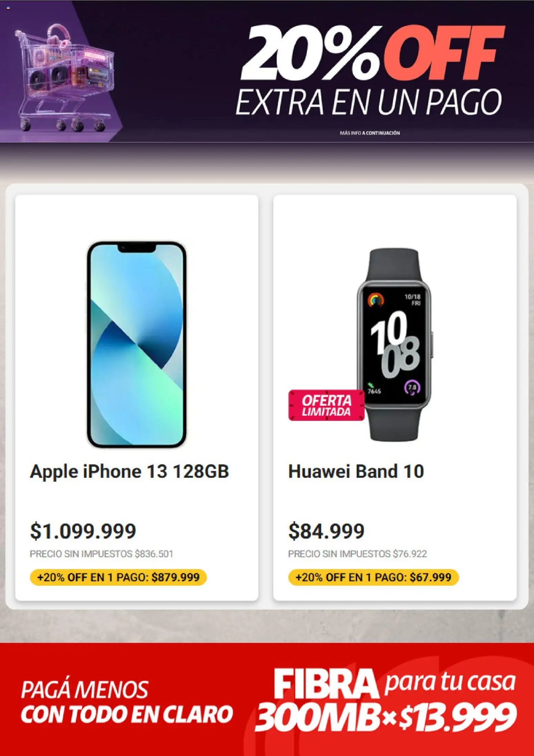Viewport: 534px width, 756px height.
Task: Open the Huawei Band 10 title link
Action: 356,471
